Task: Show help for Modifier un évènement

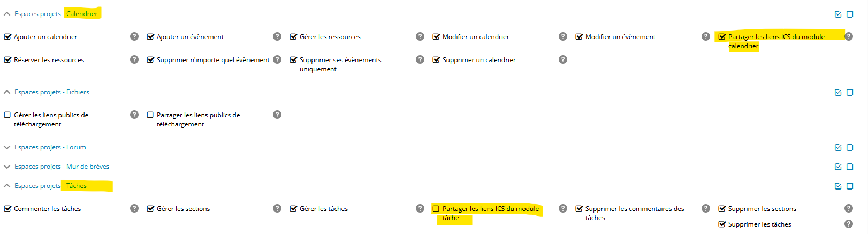Action: pyautogui.click(x=706, y=36)
